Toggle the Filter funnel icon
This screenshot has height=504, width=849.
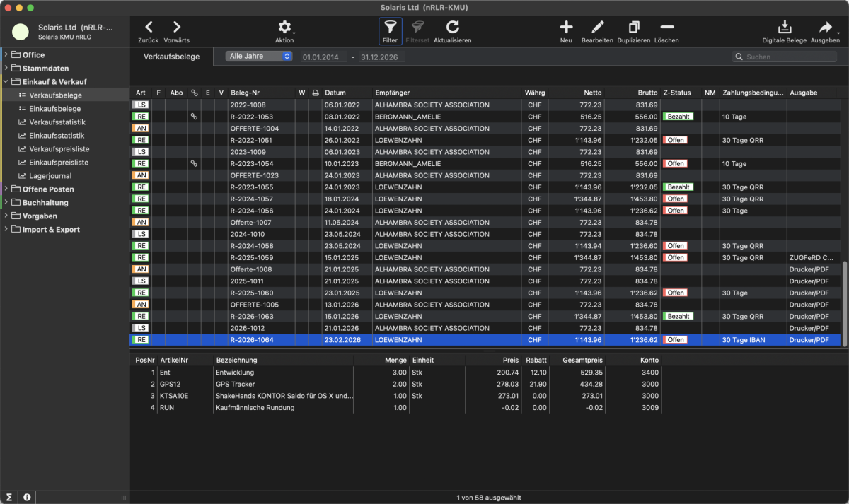pos(390,28)
